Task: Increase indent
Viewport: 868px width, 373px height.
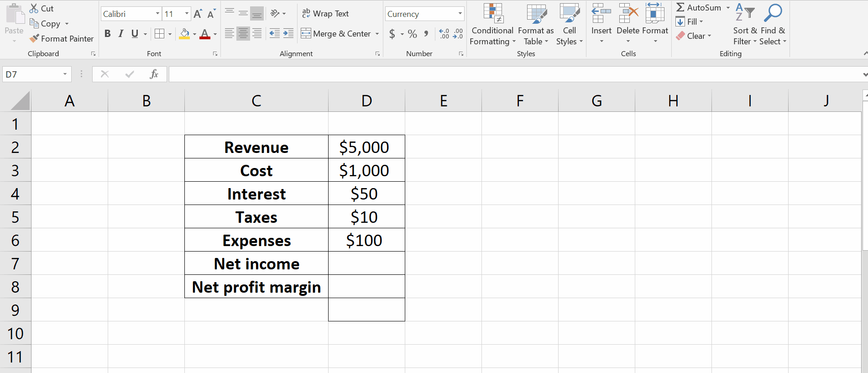Action: point(288,33)
